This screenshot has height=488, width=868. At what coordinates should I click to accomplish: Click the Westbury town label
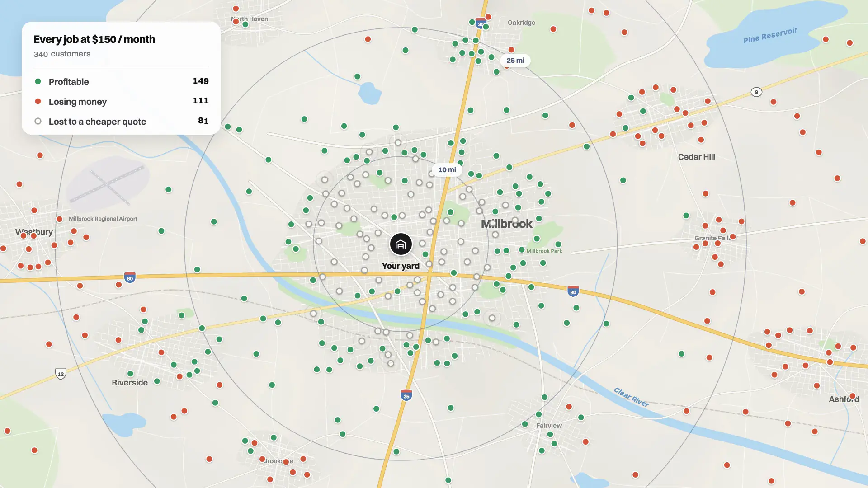34,232
